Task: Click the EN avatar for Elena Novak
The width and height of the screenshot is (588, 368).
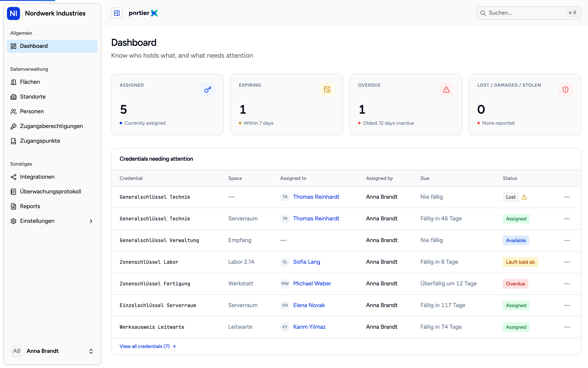Action: (x=285, y=305)
